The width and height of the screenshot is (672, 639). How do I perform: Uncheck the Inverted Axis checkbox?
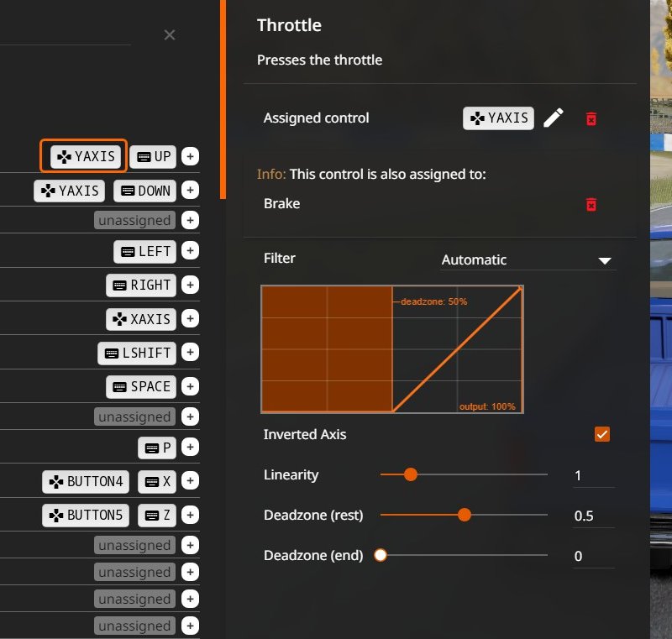pyautogui.click(x=601, y=434)
